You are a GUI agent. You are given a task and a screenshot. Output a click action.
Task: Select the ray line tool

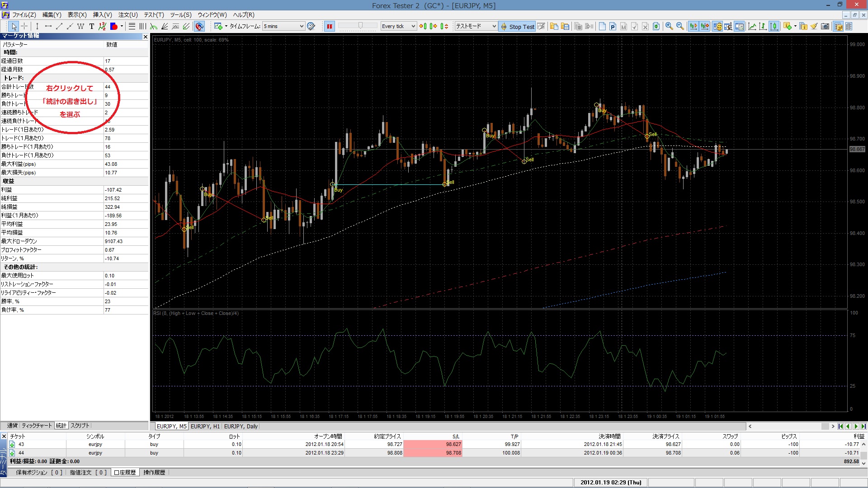point(70,26)
